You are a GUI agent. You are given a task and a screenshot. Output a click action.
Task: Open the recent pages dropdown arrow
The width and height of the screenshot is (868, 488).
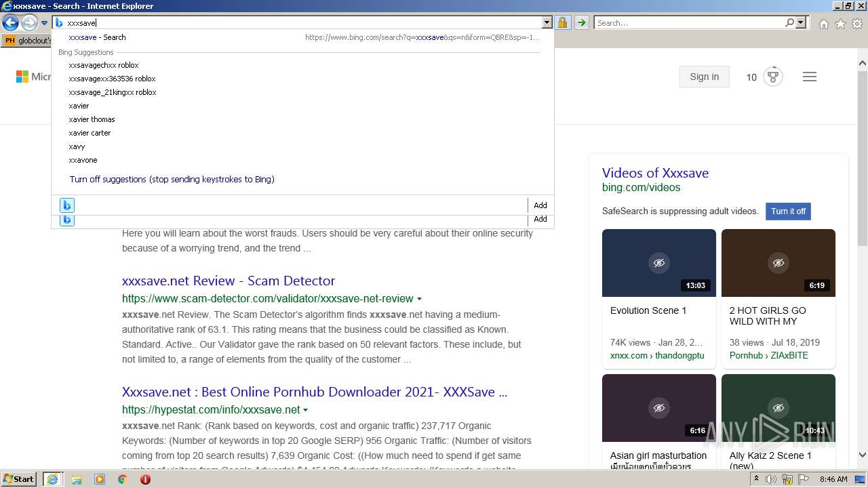tap(44, 23)
